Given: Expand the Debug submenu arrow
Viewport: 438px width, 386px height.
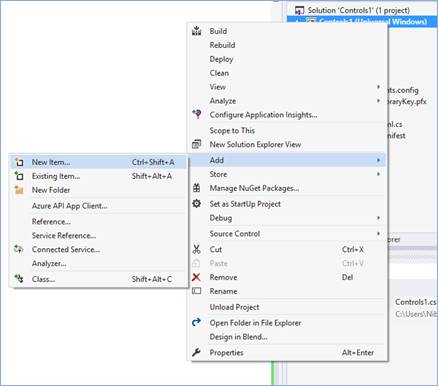Looking at the screenshot, I should point(378,218).
